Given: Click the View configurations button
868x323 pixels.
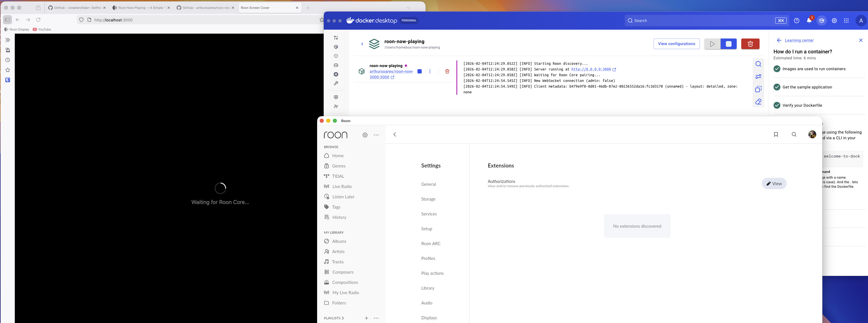Looking at the screenshot, I should pyautogui.click(x=676, y=44).
